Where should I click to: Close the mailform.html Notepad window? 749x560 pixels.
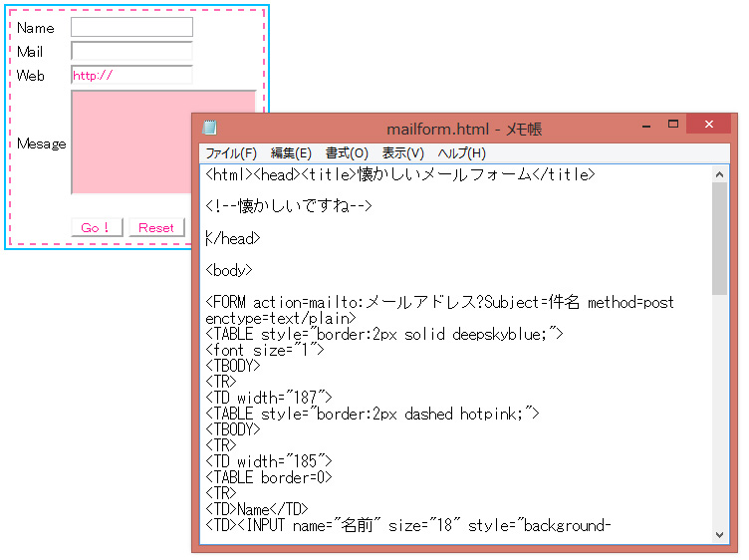coord(709,125)
